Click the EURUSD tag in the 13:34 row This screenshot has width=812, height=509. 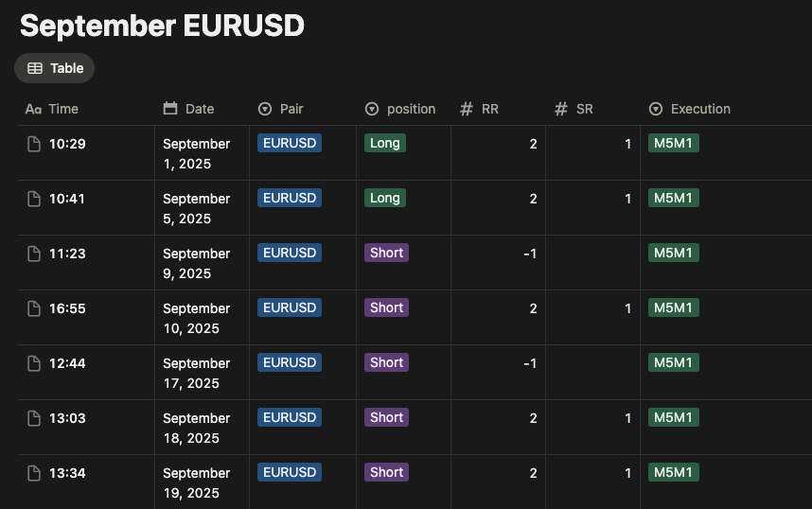coord(290,472)
